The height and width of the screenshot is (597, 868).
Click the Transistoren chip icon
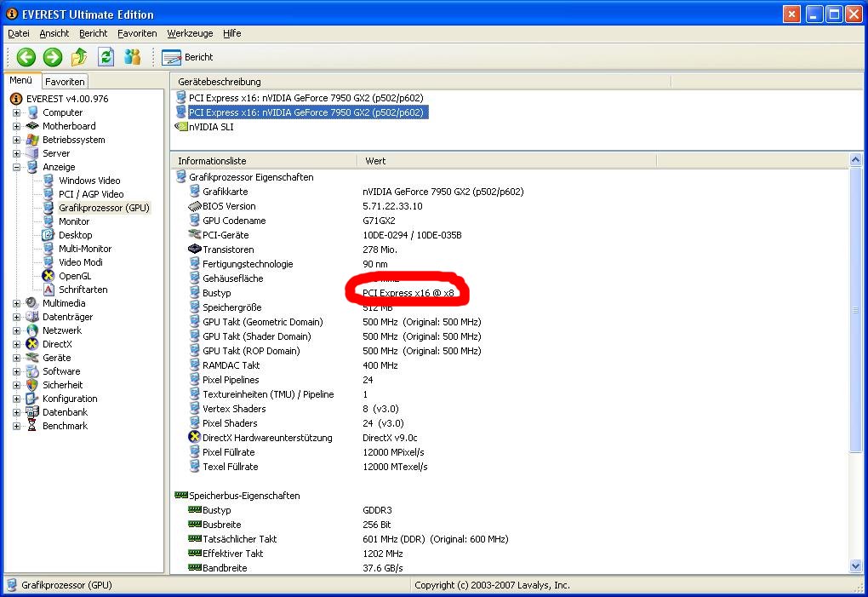pyautogui.click(x=194, y=250)
